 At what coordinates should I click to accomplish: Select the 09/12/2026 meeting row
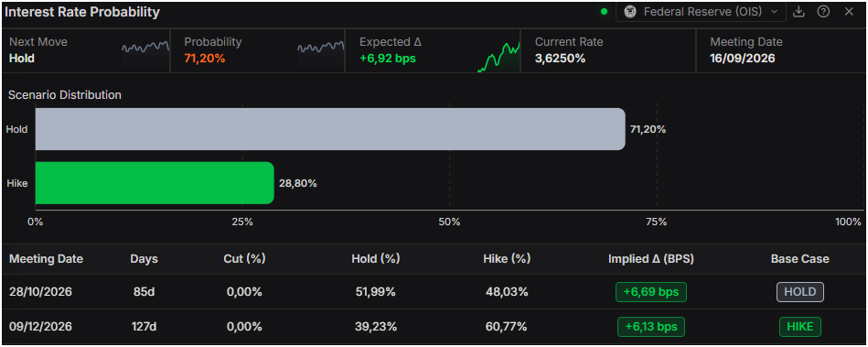click(x=434, y=327)
